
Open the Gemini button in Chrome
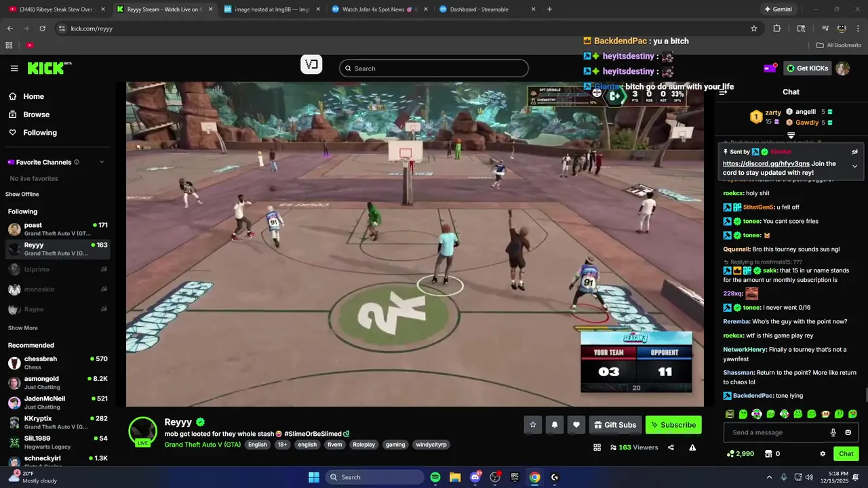click(x=777, y=9)
